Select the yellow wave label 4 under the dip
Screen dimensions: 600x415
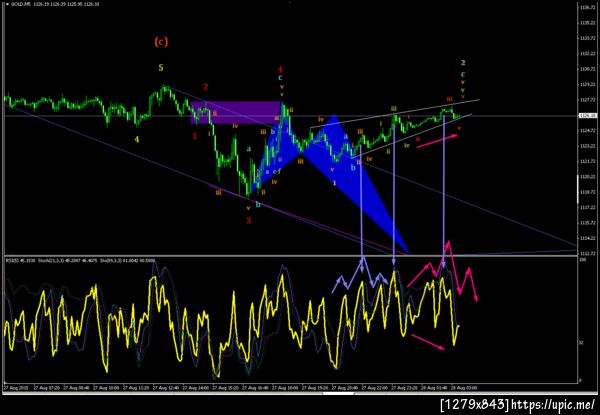(x=137, y=140)
